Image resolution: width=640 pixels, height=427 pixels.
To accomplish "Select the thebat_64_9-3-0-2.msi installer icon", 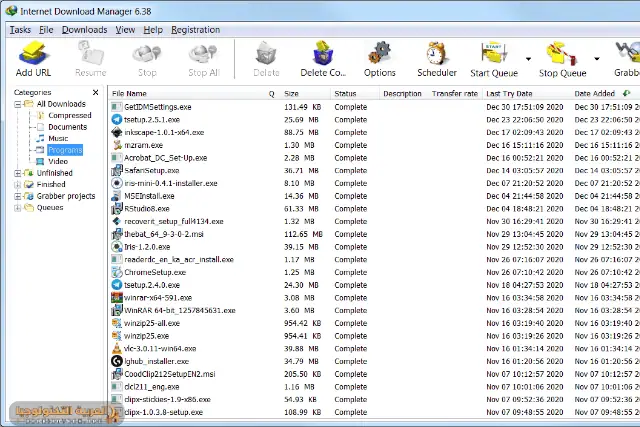I will 117,234.
